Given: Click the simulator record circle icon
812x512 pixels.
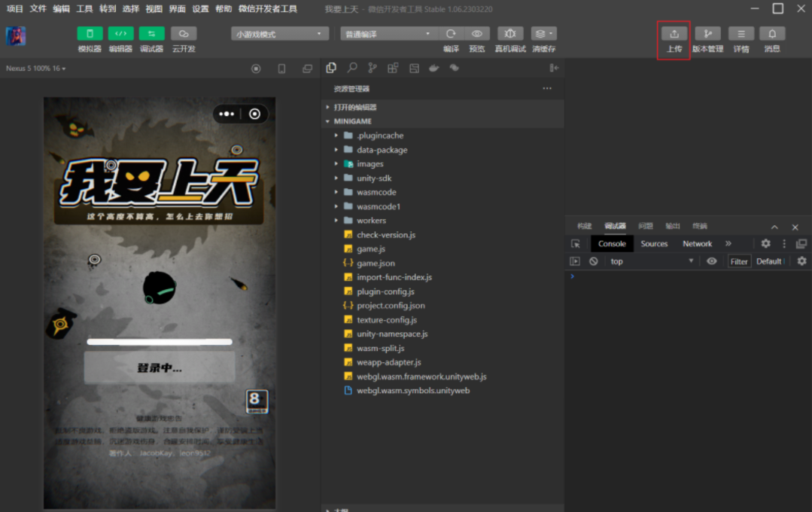Looking at the screenshot, I should pos(256,69).
